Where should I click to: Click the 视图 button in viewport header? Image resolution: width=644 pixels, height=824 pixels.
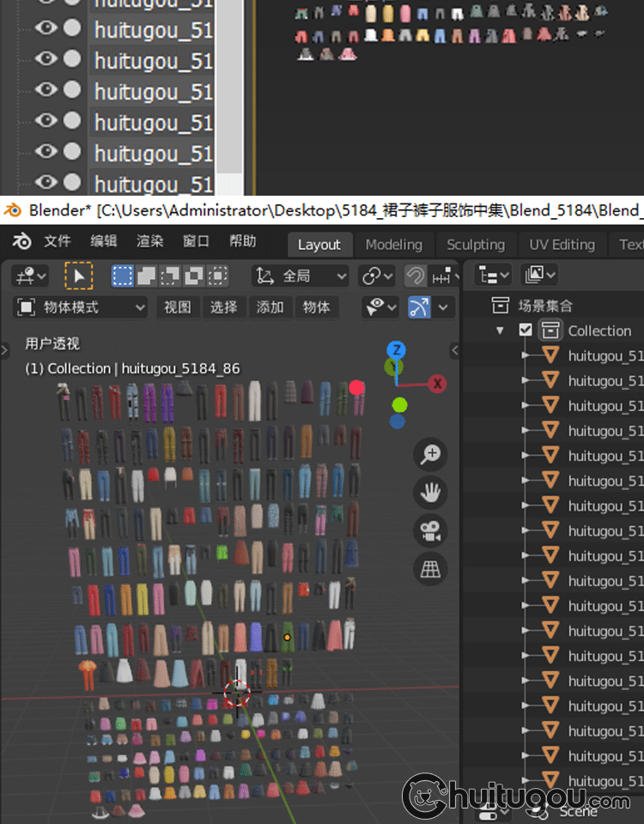[177, 307]
